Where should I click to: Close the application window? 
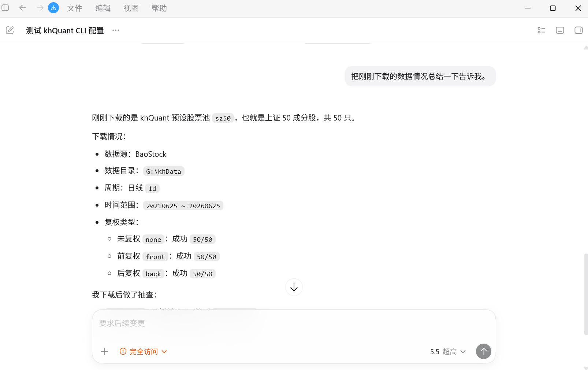[x=578, y=8]
